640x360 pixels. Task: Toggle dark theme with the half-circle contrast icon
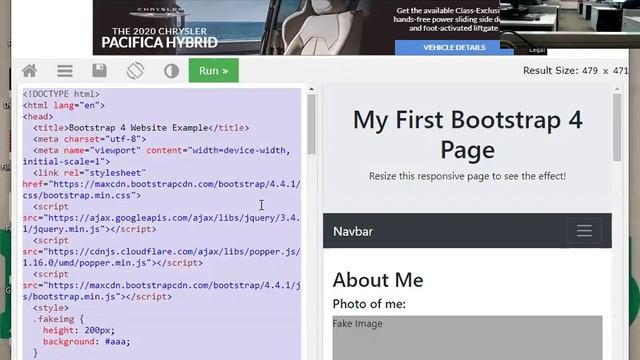coord(171,71)
